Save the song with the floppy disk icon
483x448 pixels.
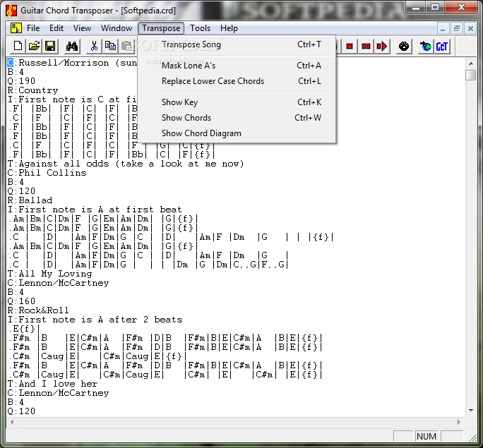50,47
